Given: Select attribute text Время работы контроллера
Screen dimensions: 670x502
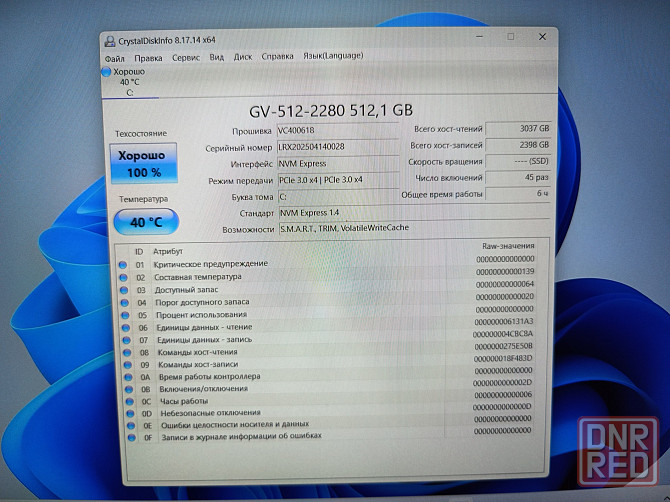Looking at the screenshot, I should coord(209,377).
